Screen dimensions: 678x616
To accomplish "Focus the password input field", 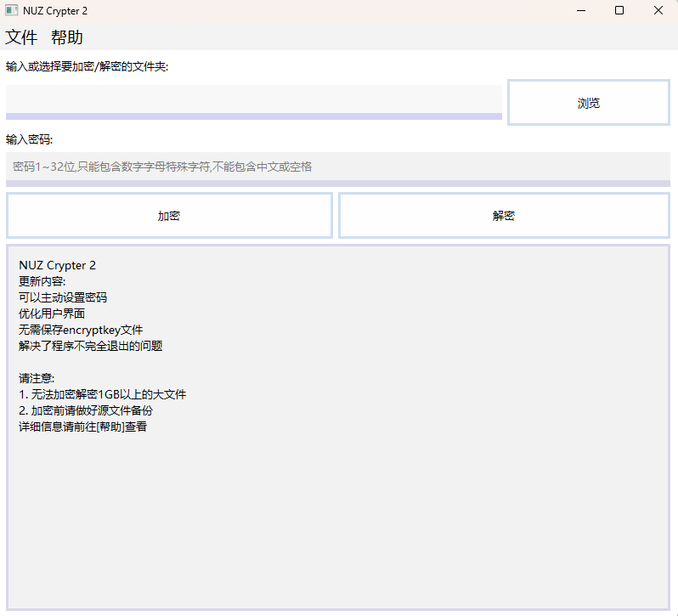I will pos(338,168).
